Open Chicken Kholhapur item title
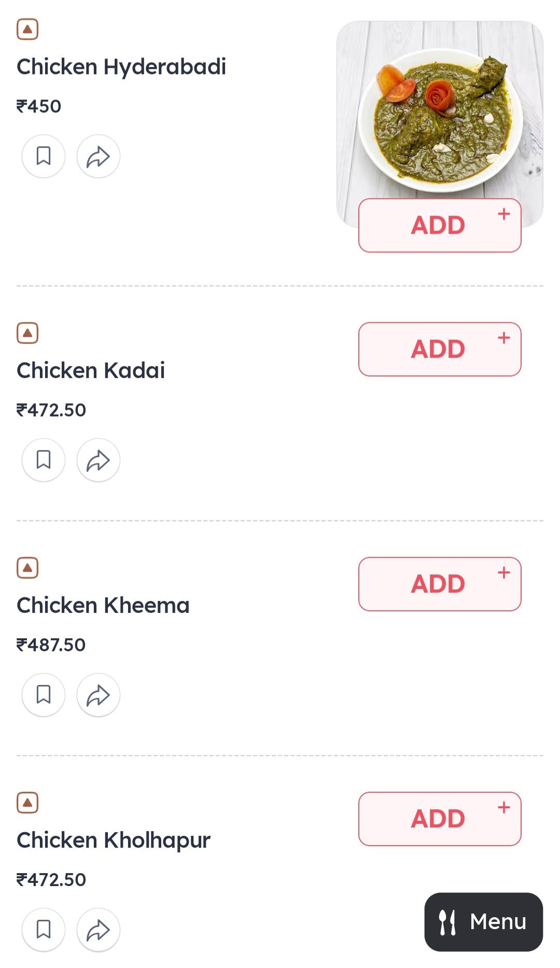 114,840
